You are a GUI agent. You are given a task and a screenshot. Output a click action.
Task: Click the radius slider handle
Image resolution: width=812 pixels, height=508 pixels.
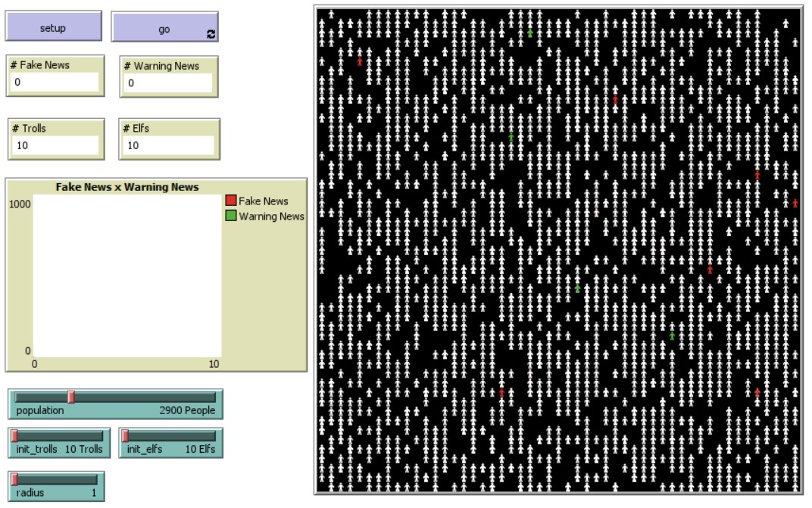(x=14, y=478)
